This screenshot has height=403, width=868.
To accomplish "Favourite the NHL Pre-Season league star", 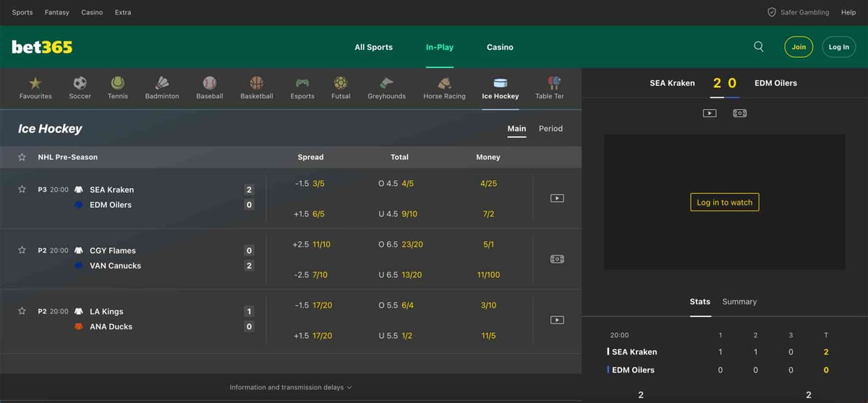I will coord(22,157).
